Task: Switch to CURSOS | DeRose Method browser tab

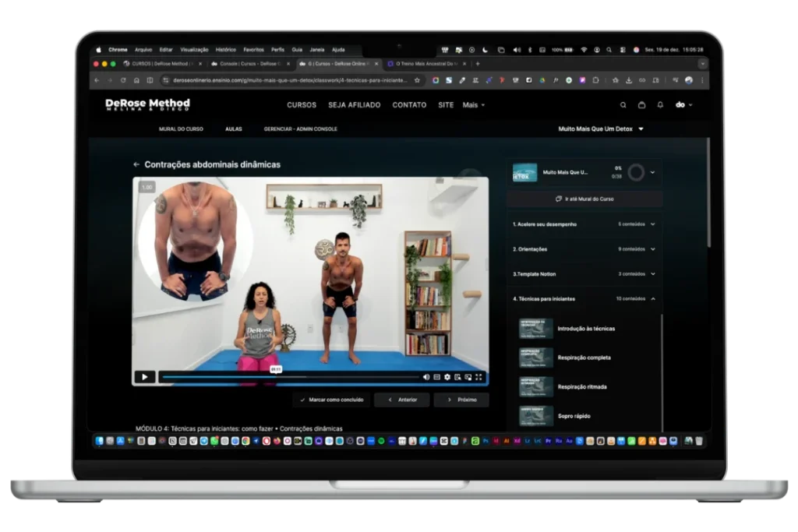Action: pyautogui.click(x=162, y=64)
